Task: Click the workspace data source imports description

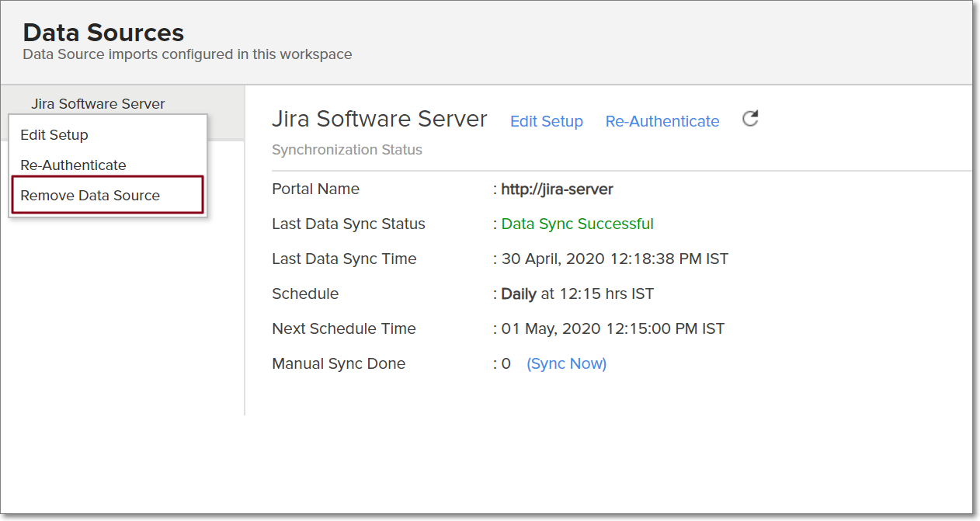Action: pyautogui.click(x=187, y=55)
